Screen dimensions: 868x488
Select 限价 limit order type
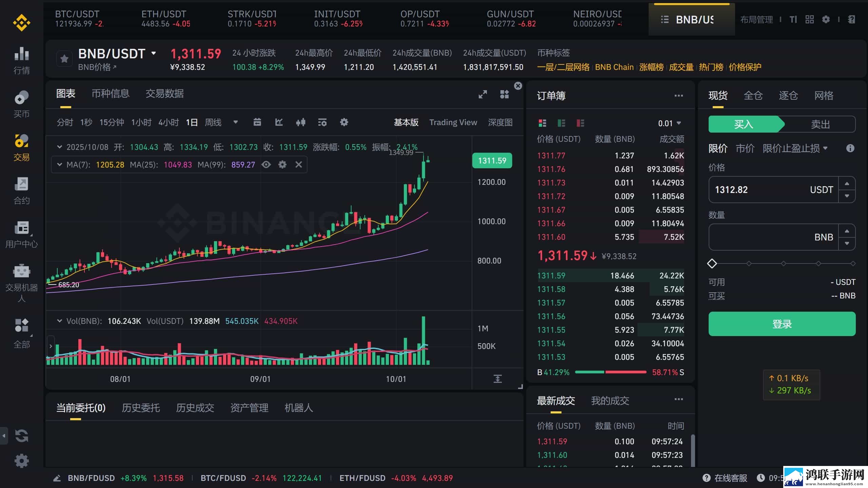(718, 148)
